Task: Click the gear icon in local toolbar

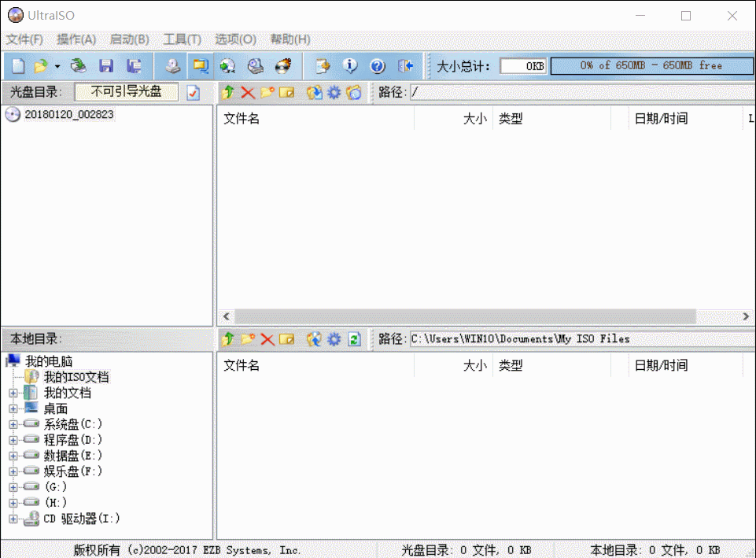Action: coord(334,339)
